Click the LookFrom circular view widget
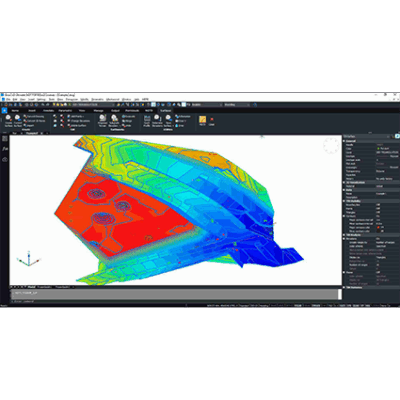The width and height of the screenshot is (400, 400). tap(331, 146)
